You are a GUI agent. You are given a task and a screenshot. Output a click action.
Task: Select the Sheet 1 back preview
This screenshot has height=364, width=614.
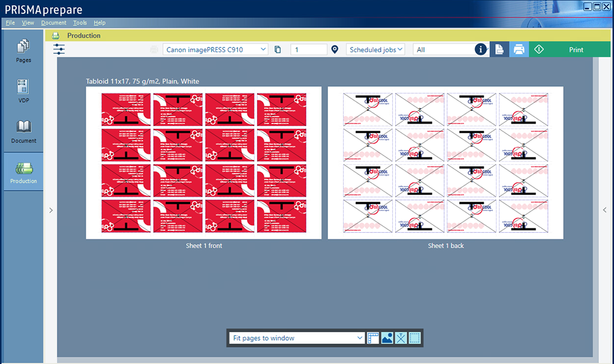446,163
